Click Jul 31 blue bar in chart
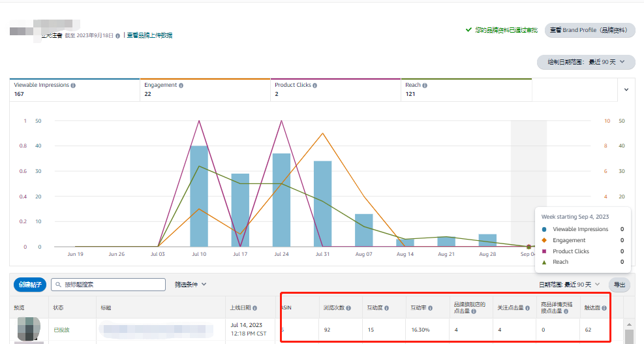 (x=322, y=204)
